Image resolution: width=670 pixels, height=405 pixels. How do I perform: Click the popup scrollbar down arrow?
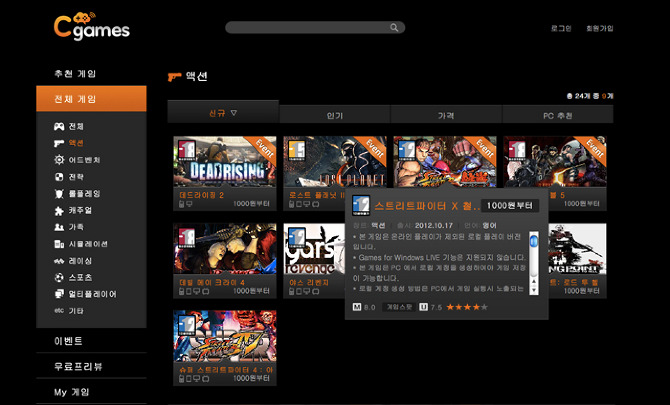click(x=534, y=290)
